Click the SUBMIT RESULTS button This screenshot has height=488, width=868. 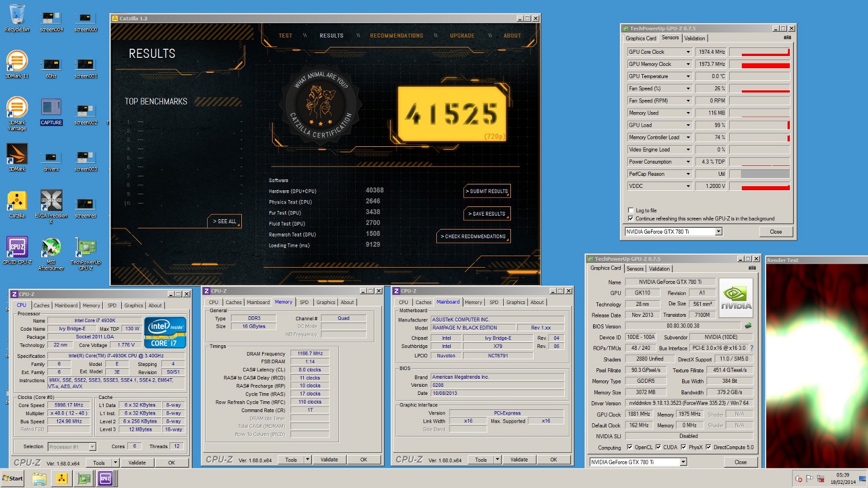pos(487,191)
